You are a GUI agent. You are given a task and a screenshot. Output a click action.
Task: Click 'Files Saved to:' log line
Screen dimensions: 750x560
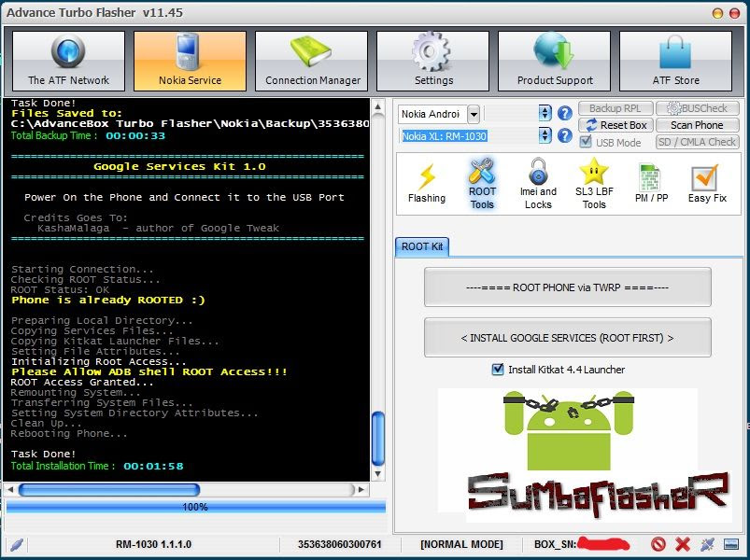(66, 113)
